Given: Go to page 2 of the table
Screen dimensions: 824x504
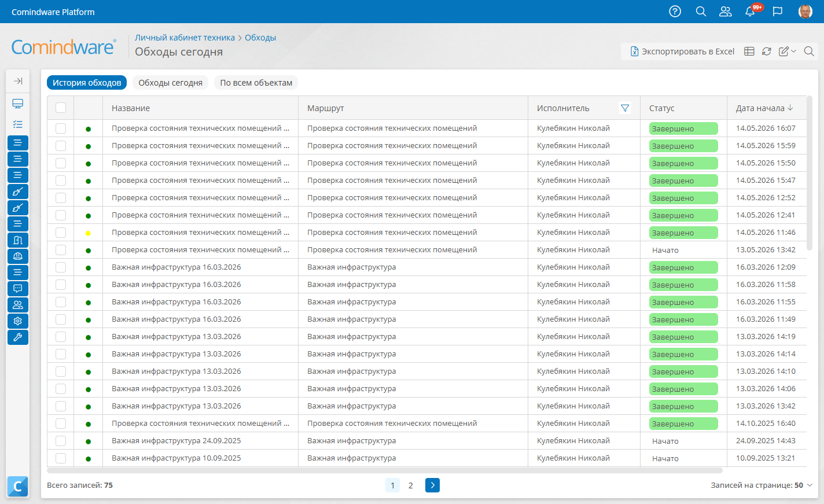Looking at the screenshot, I should [x=411, y=485].
